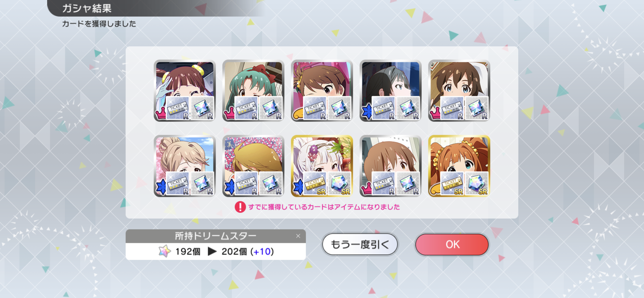Image resolution: width=644 pixels, height=298 pixels.
Task: Select the brown-haired blue-eyed girl card
Action: 459,91
